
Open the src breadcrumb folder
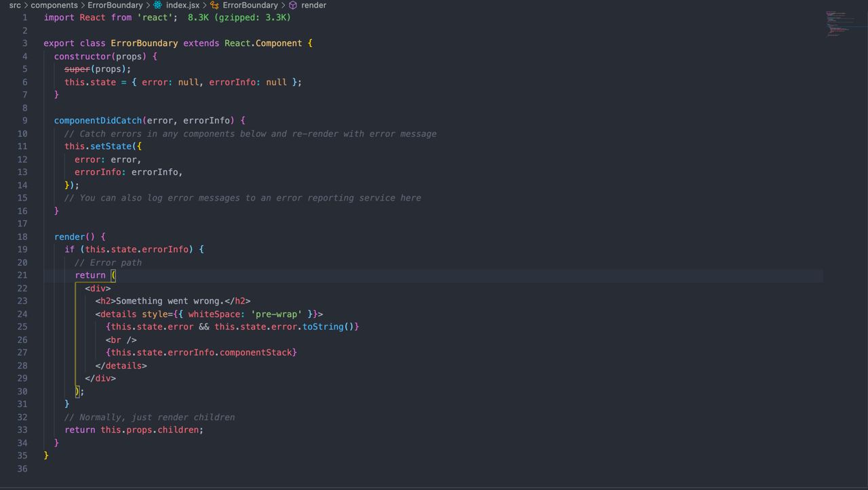[x=15, y=5]
